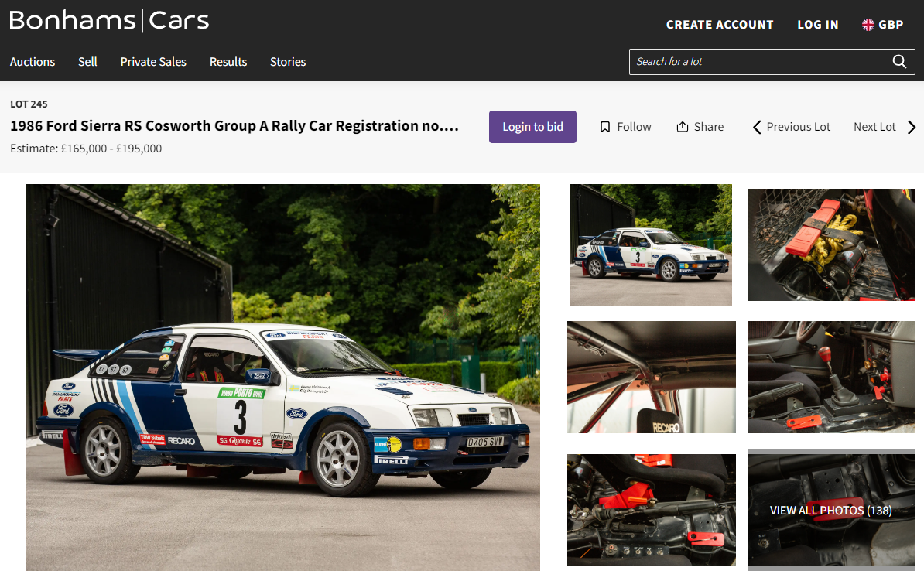Open the Sell menu item
The width and height of the screenshot is (924, 581).
tap(87, 62)
